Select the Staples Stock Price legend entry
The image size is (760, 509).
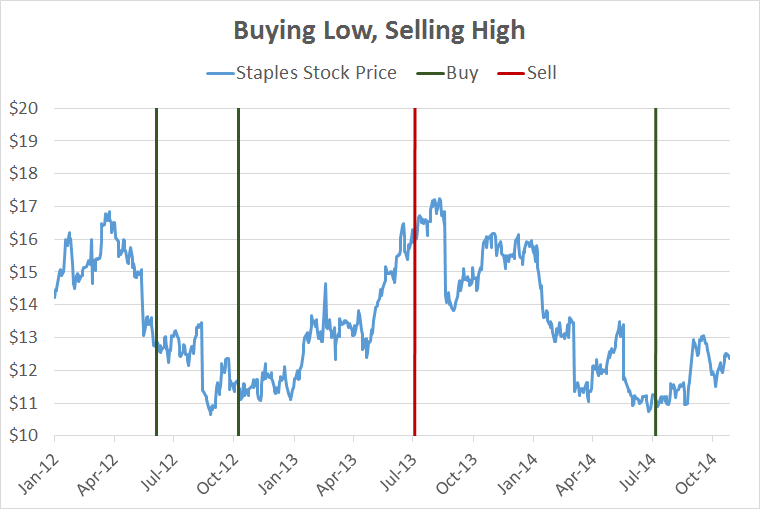pyautogui.click(x=316, y=73)
